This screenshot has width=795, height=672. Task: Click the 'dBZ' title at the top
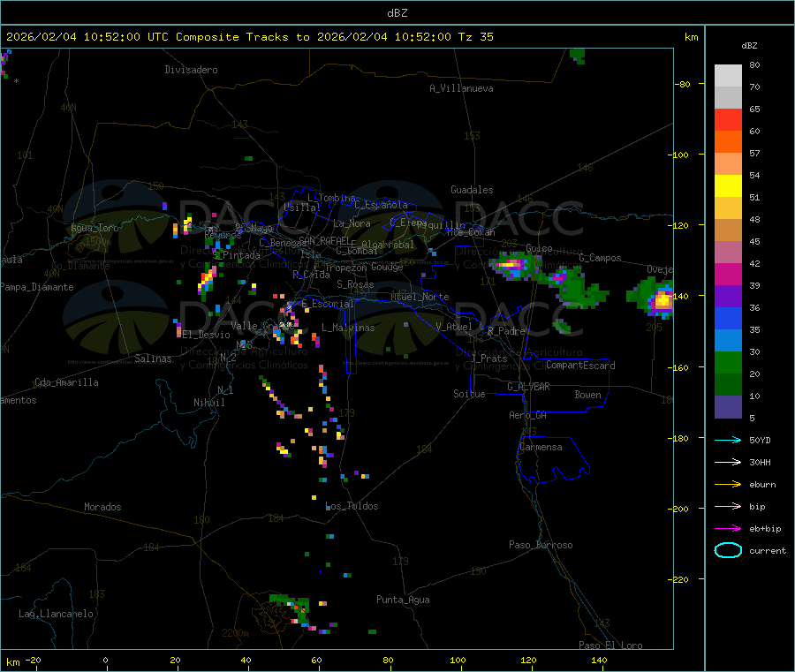397,13
